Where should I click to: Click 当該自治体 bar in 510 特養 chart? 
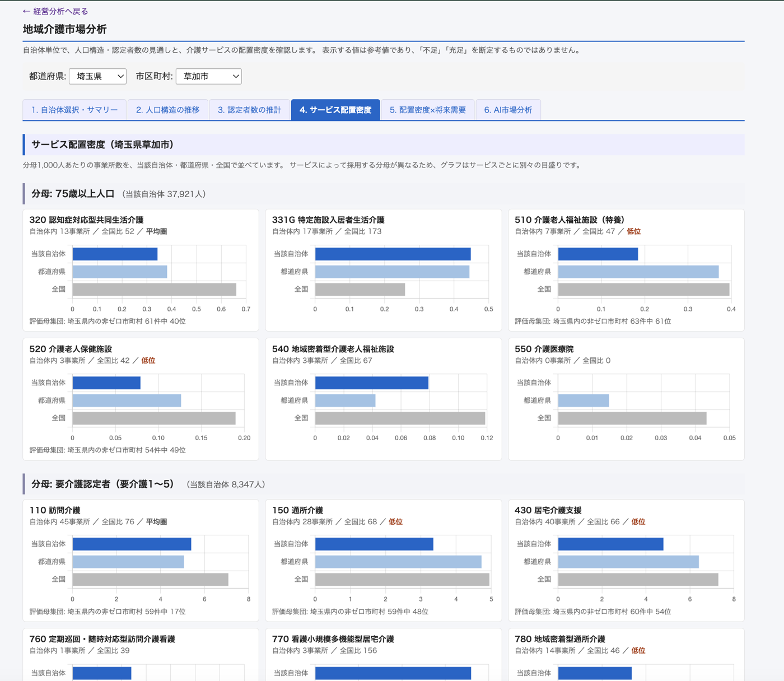pyautogui.click(x=598, y=254)
